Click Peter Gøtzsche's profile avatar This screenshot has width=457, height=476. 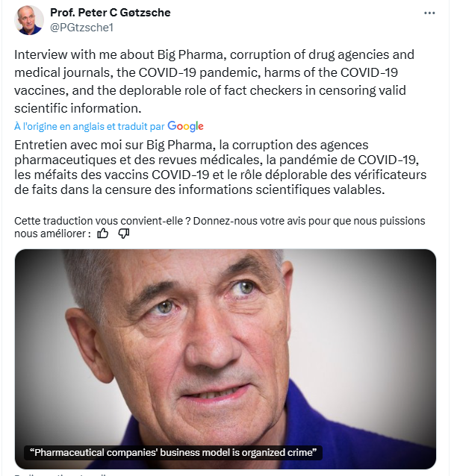point(29,20)
